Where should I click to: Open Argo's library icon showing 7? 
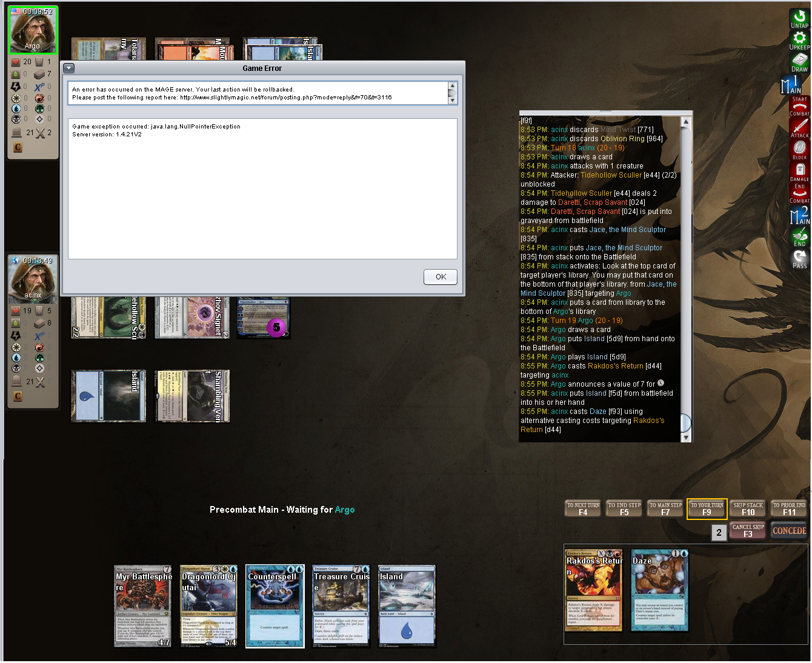39,74
